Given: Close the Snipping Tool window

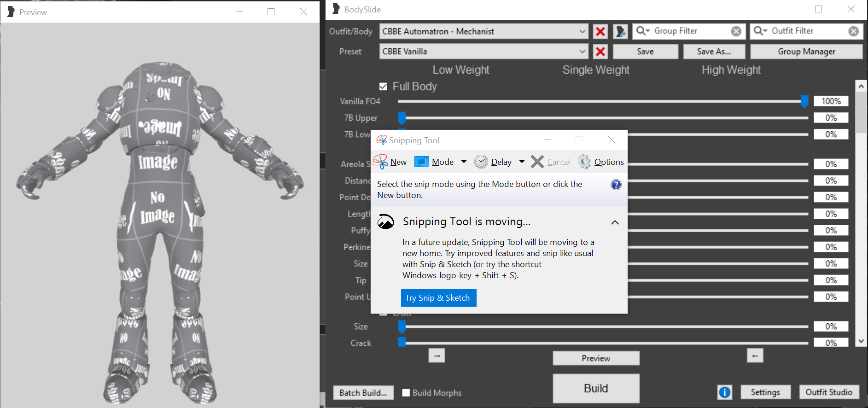Looking at the screenshot, I should 612,140.
